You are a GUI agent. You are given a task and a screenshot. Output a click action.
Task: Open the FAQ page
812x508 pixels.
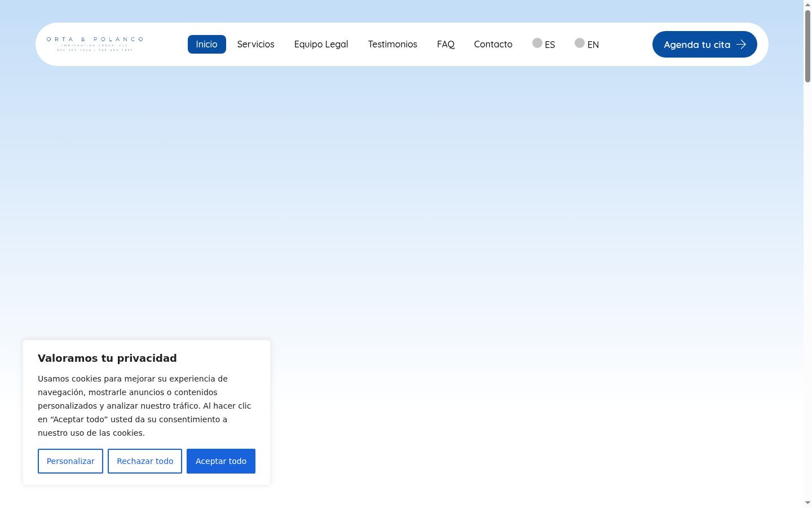pyautogui.click(x=445, y=44)
